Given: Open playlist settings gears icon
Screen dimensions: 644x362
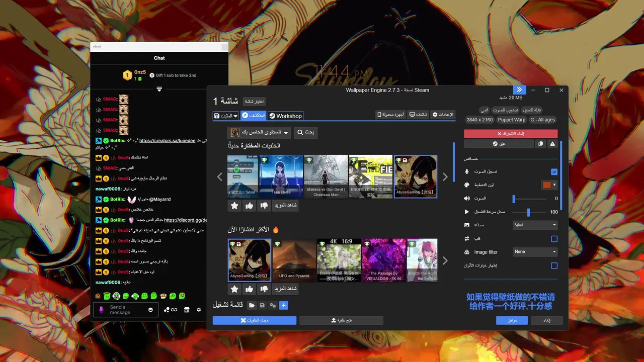Looking at the screenshot, I should click(x=273, y=305).
